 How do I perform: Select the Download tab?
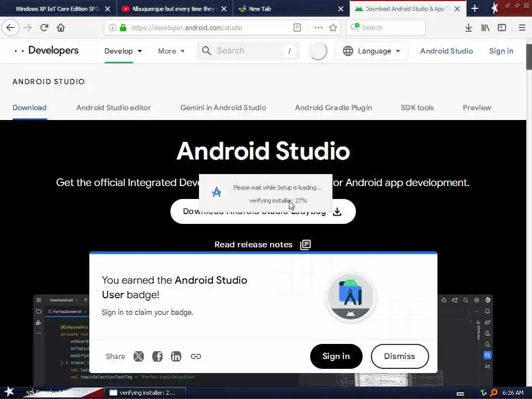pyautogui.click(x=30, y=108)
